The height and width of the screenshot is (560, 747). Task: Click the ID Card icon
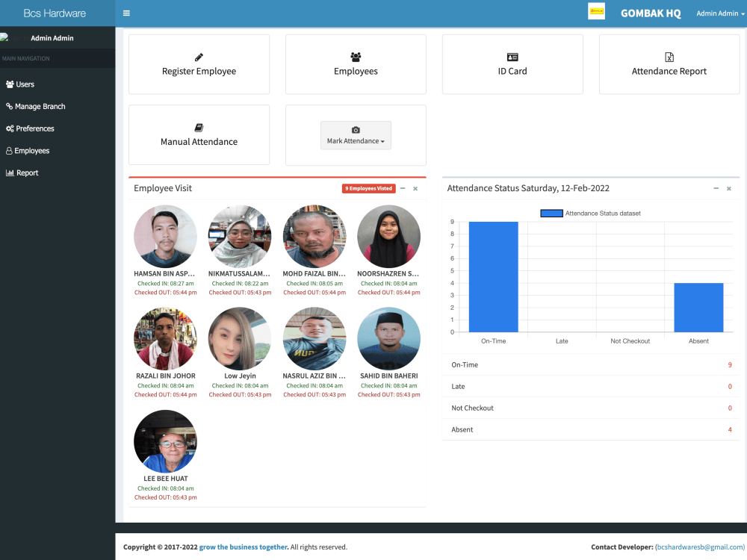coord(512,57)
